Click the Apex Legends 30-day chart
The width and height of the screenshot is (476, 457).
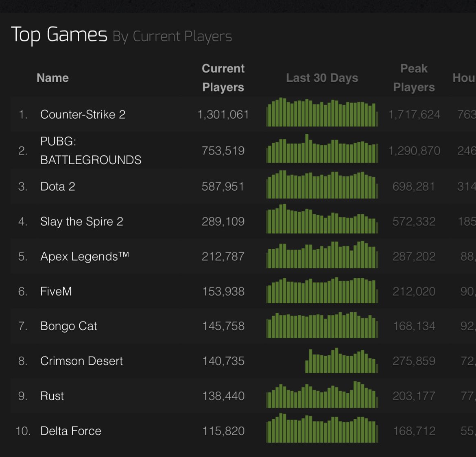pyautogui.click(x=322, y=255)
